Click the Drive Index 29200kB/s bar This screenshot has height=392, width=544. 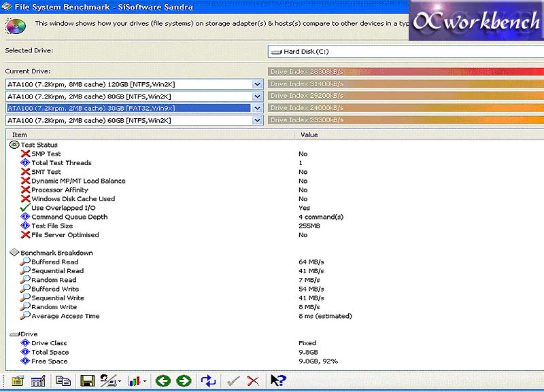pos(406,95)
